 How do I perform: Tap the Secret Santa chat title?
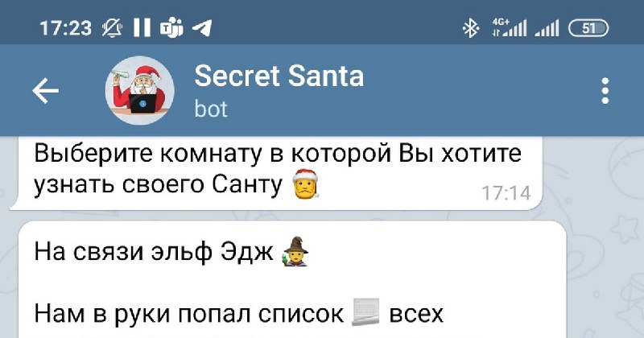[279, 76]
